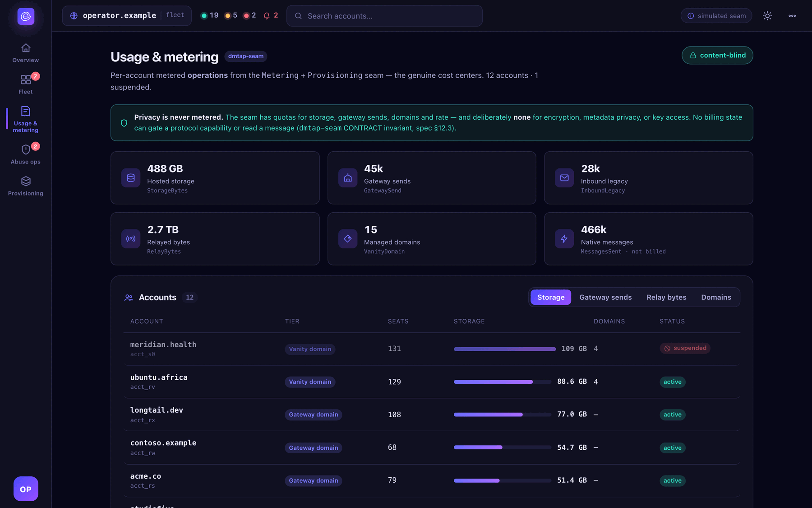
Task: Go to Provisioning in sidebar
Action: pos(26,186)
